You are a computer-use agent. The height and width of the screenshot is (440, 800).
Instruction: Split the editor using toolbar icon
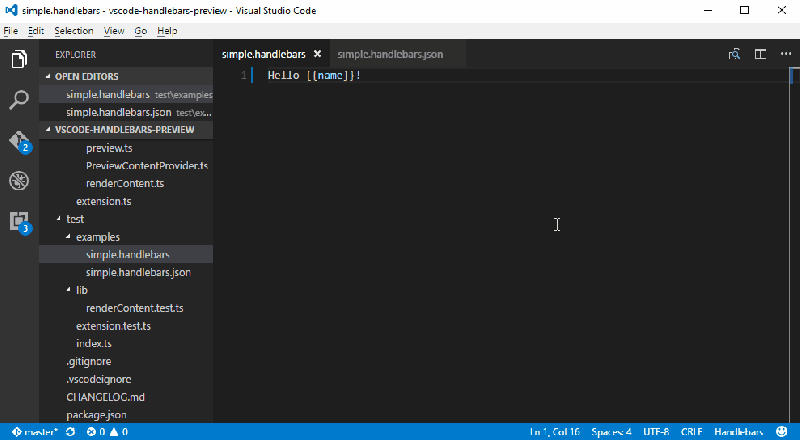[760, 54]
